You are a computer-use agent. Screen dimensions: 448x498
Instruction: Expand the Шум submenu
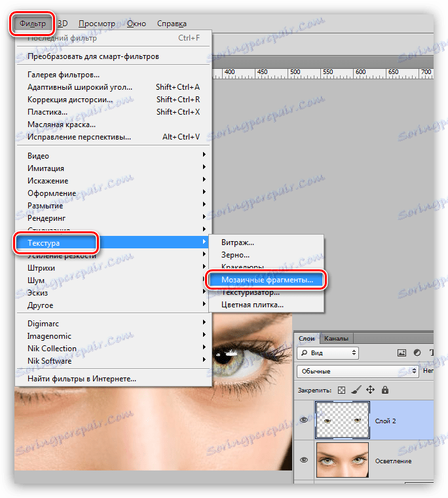pos(113,280)
